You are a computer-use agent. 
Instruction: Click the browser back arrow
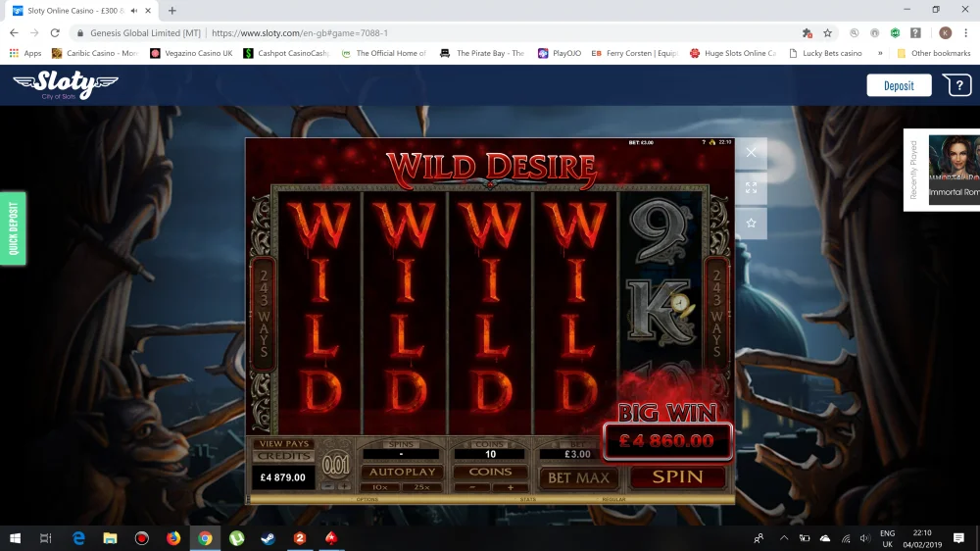click(14, 33)
